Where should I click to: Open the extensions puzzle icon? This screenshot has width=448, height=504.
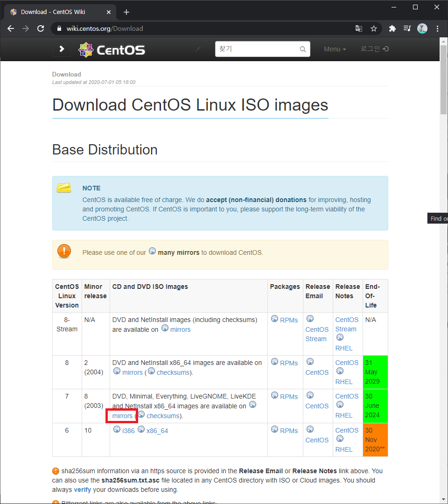392,28
